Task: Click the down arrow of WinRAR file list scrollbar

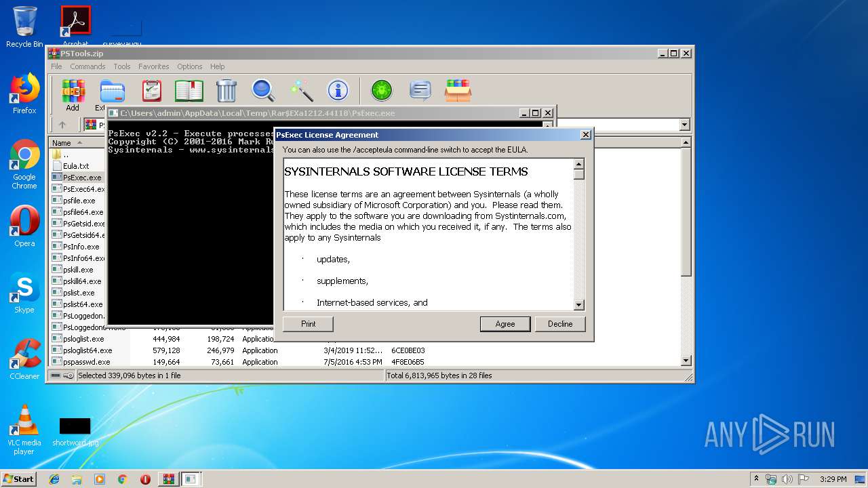Action: click(x=686, y=361)
